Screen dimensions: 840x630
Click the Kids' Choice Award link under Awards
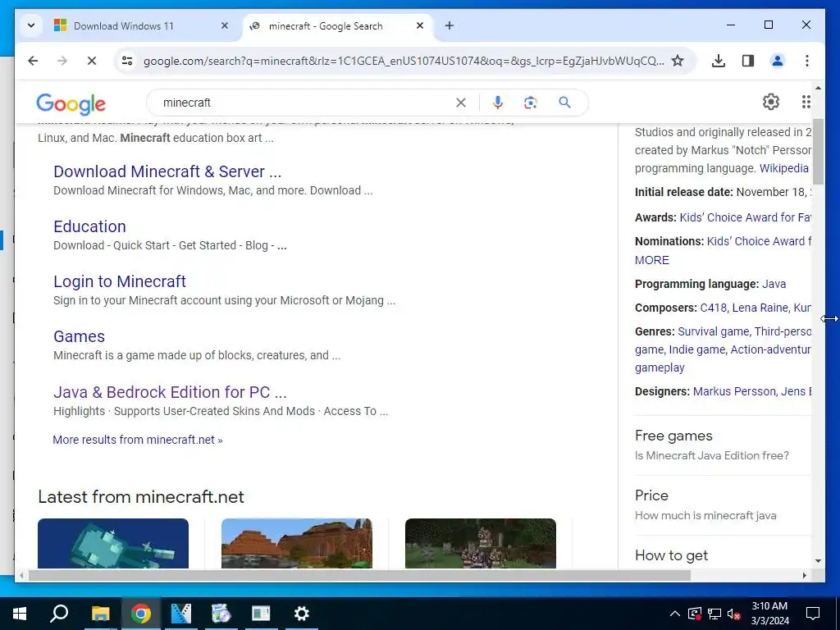pyautogui.click(x=745, y=217)
